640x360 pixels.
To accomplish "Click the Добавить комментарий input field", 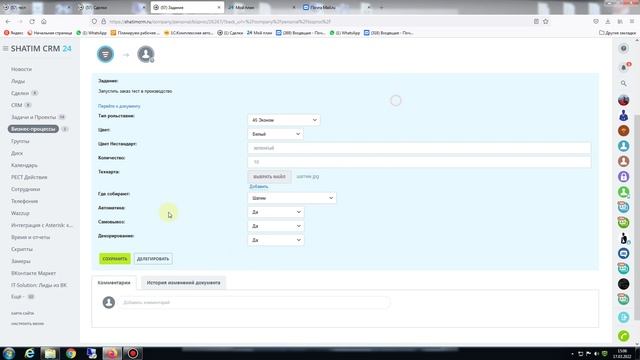I will coord(254,302).
